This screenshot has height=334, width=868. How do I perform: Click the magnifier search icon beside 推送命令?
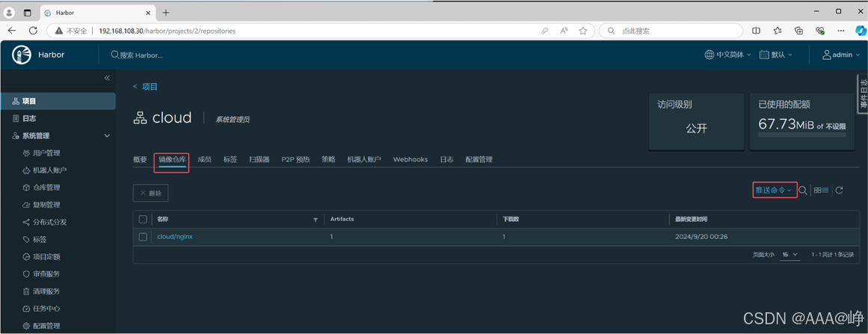pyautogui.click(x=803, y=191)
